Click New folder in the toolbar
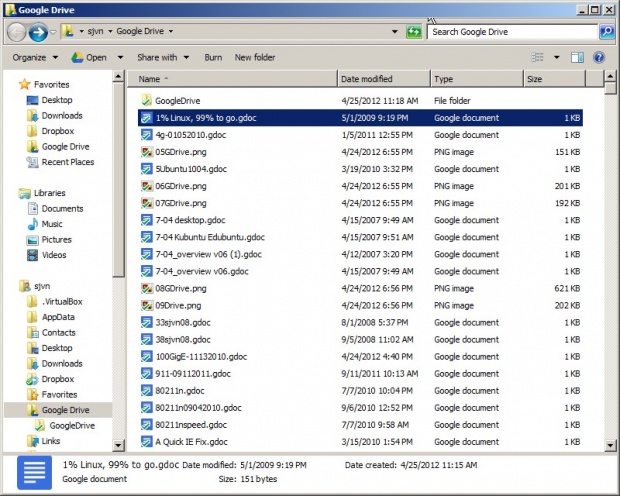 255,58
